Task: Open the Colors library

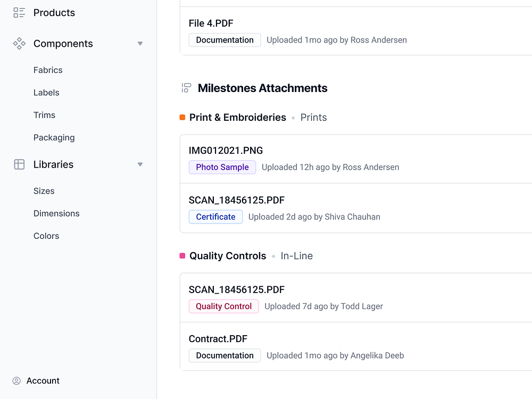Action: 46,236
